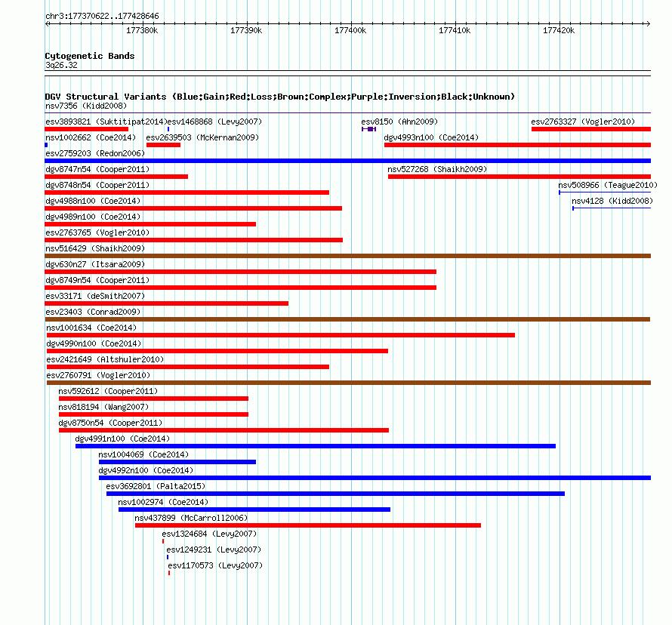This screenshot has height=625, width=672.
Task: Open the esv2639503 (McKernan2009) label
Action: coord(202,137)
